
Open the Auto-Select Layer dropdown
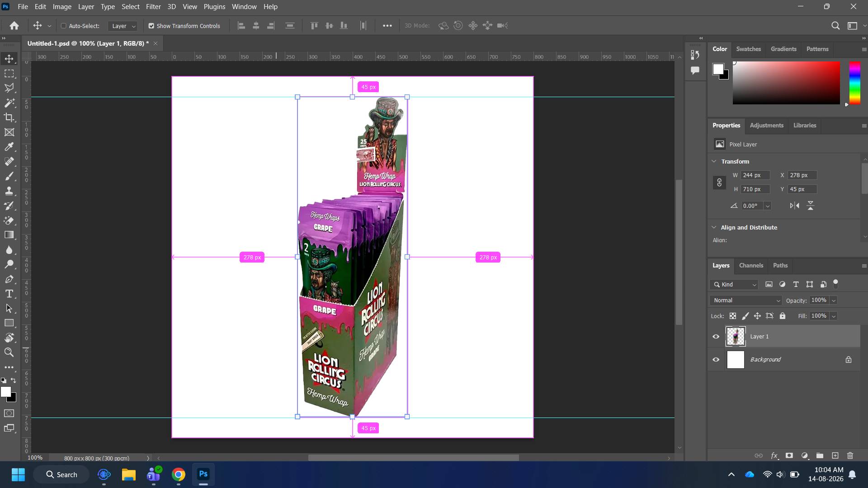point(123,26)
